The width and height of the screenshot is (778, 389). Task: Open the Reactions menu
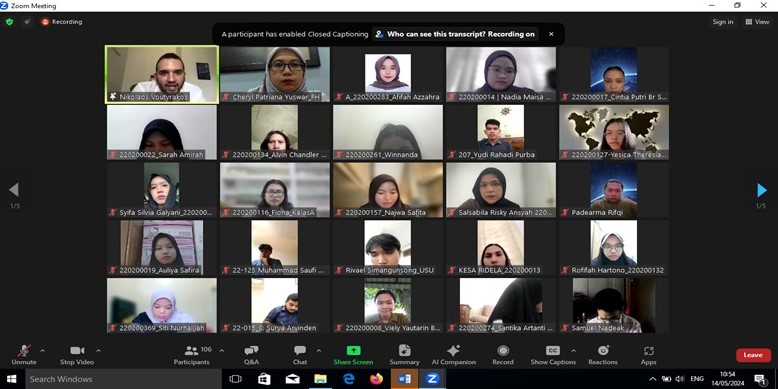click(603, 355)
